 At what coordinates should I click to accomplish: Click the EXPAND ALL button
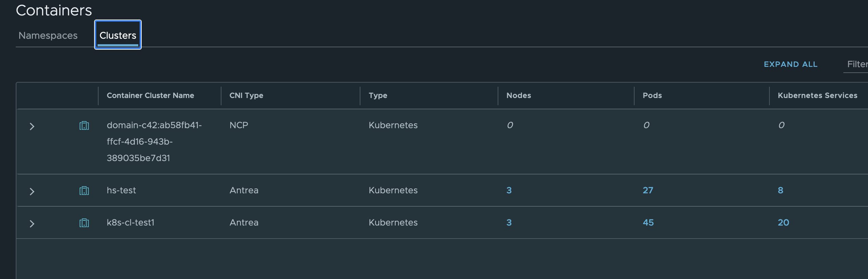(x=790, y=64)
